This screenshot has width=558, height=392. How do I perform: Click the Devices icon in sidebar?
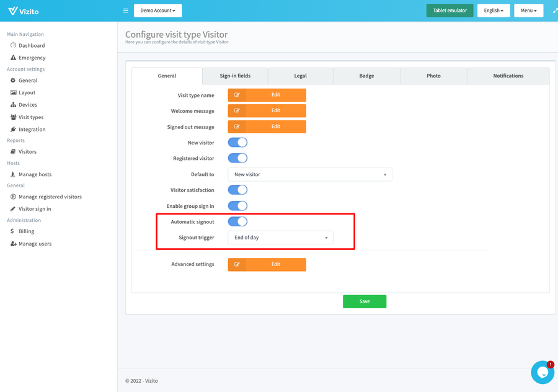tap(13, 105)
